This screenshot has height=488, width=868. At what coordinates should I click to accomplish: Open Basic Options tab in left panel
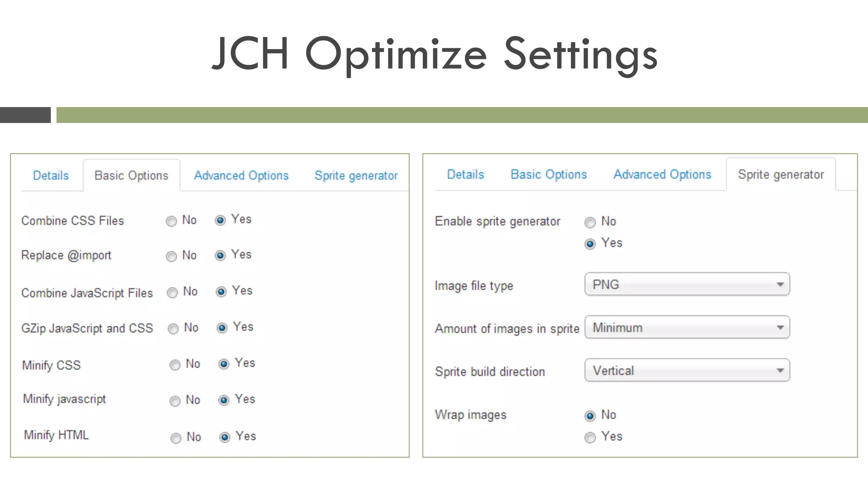click(131, 175)
